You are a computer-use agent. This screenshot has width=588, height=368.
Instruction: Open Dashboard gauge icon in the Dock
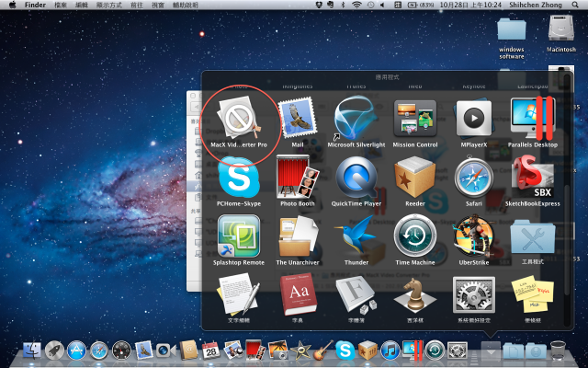(x=121, y=351)
